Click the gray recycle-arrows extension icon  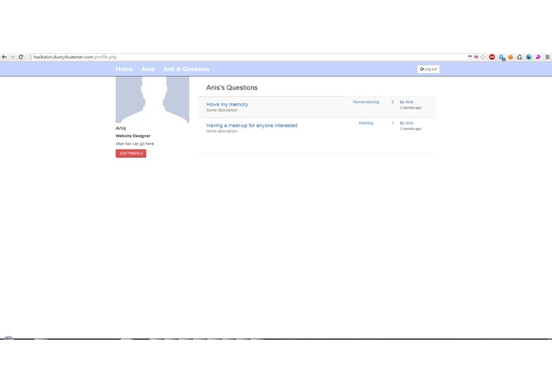(x=519, y=57)
